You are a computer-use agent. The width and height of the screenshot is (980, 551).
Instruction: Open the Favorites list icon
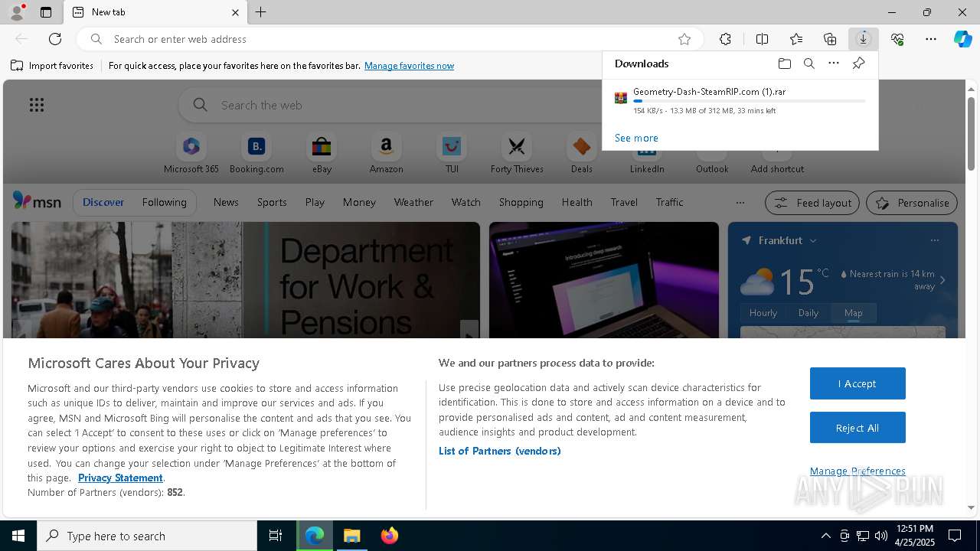[x=796, y=39]
